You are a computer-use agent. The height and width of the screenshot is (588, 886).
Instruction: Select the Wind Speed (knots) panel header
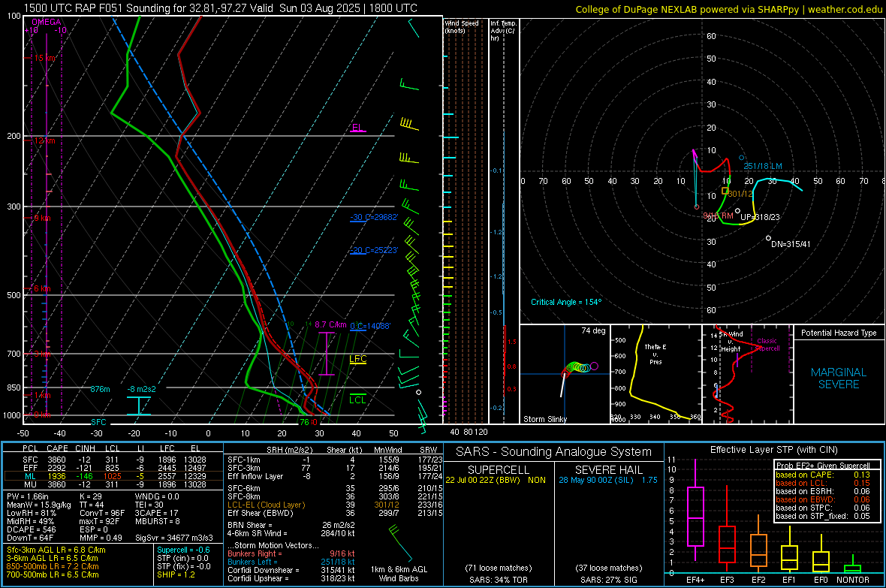(462, 26)
